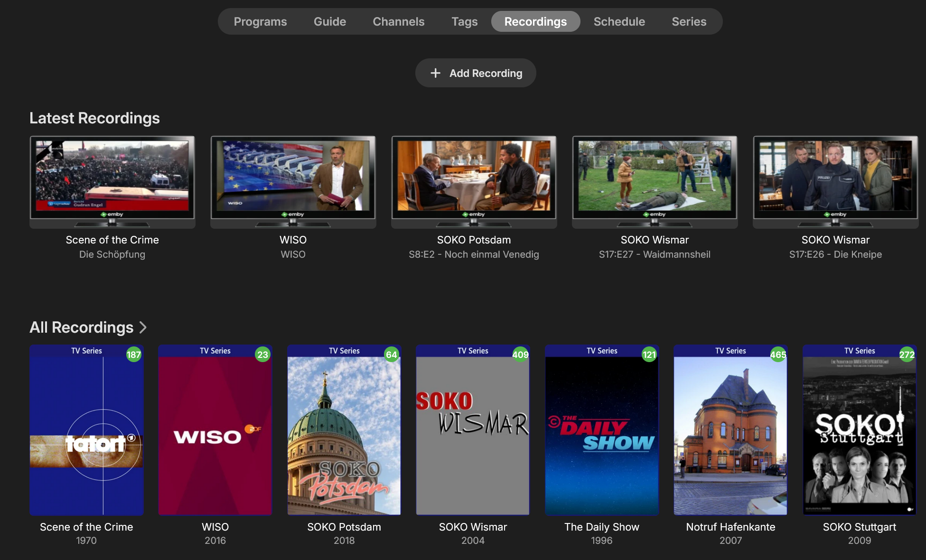Image resolution: width=926 pixels, height=560 pixels.
Task: Switch to the Programs tab
Action: tap(260, 22)
